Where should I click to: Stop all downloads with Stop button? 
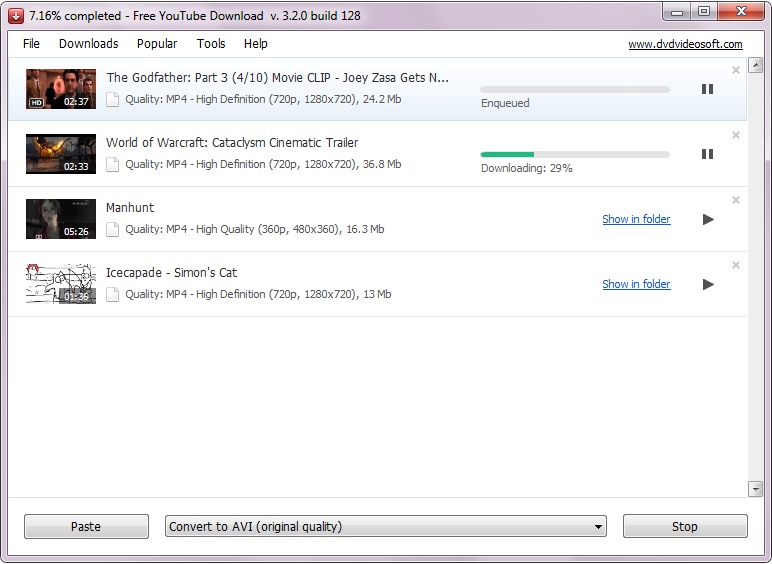pyautogui.click(x=685, y=526)
